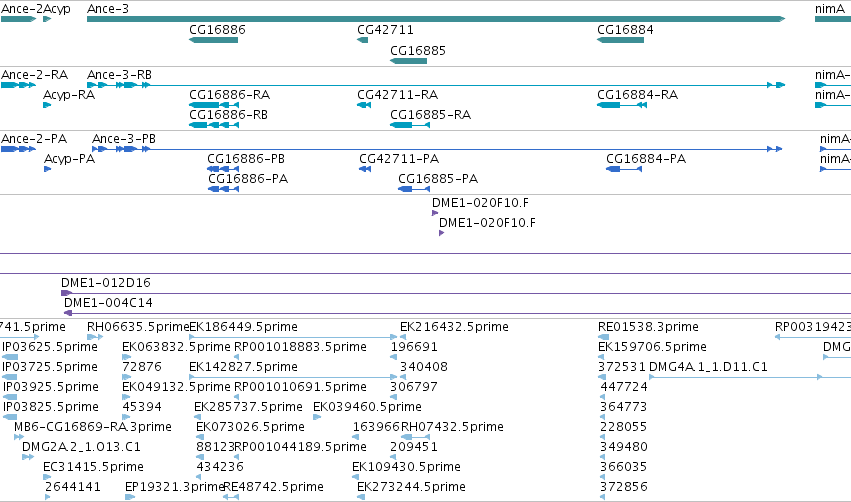851x502 pixels.
Task: Select the CG16884 gene bar
Action: point(620,40)
